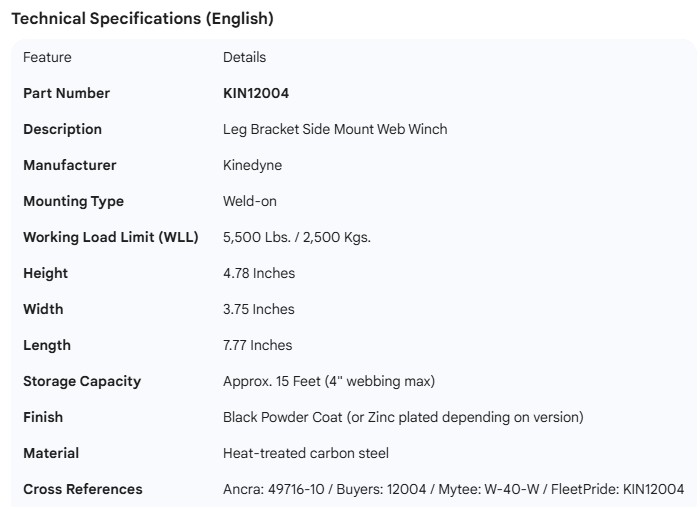Viewport: 700px width, 509px height.
Task: Click the Description row label
Action: coord(62,129)
